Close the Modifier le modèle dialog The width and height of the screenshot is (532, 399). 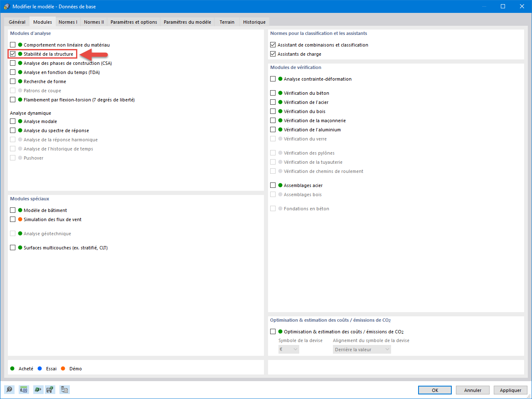(522, 6)
